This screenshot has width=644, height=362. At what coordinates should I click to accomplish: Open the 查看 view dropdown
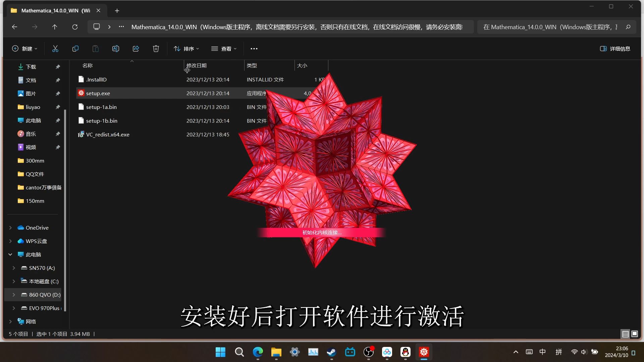pos(224,49)
